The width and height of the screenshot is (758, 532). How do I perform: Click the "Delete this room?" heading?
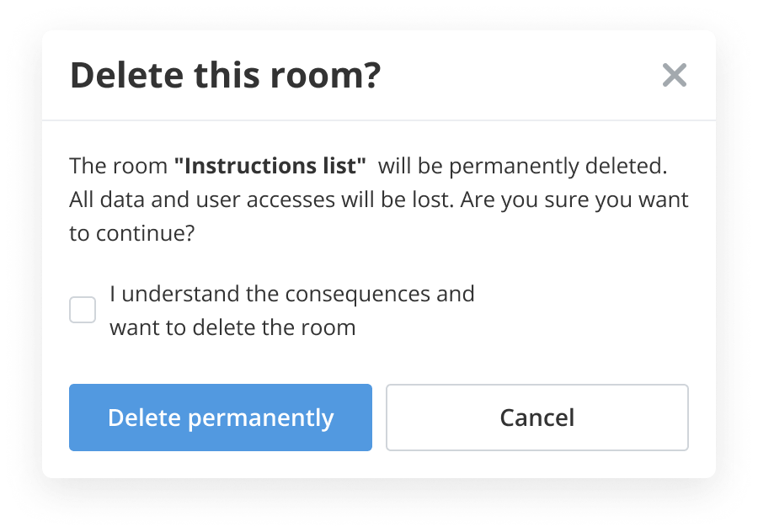point(225,76)
